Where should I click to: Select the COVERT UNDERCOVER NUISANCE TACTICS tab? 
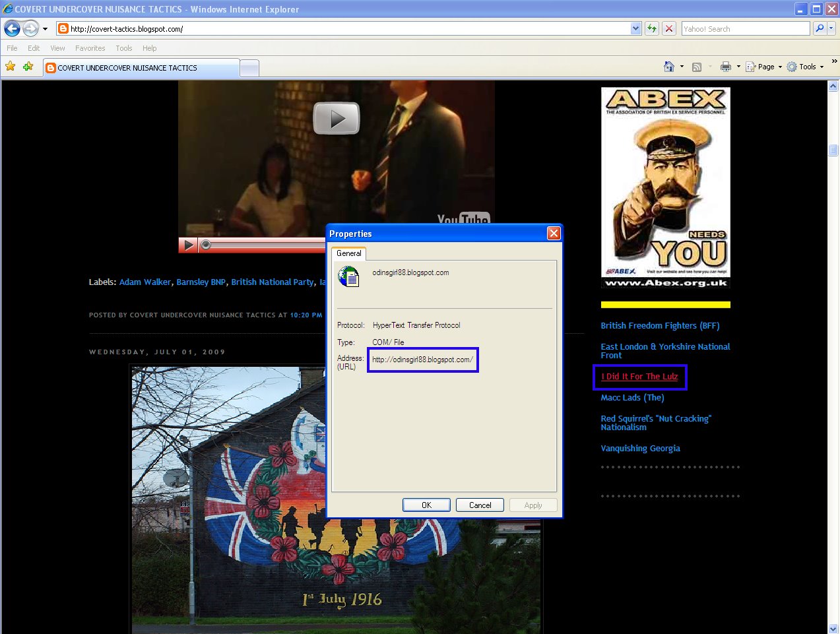click(141, 68)
